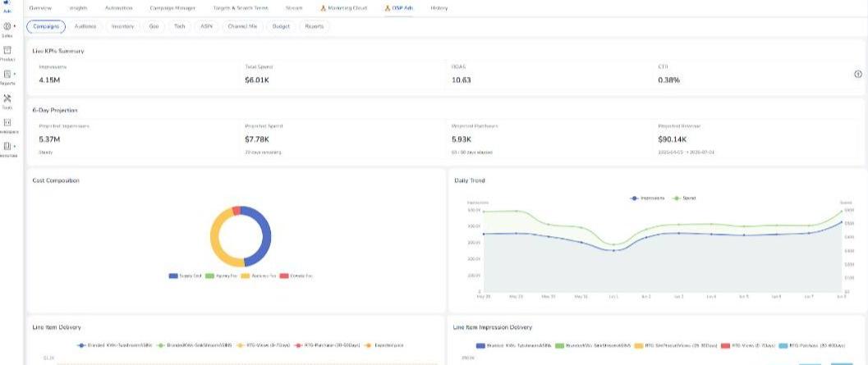The width and height of the screenshot is (868, 365).
Task: Toggle RTG-Views red bar legend in Impression Delivery
Action: point(748,345)
